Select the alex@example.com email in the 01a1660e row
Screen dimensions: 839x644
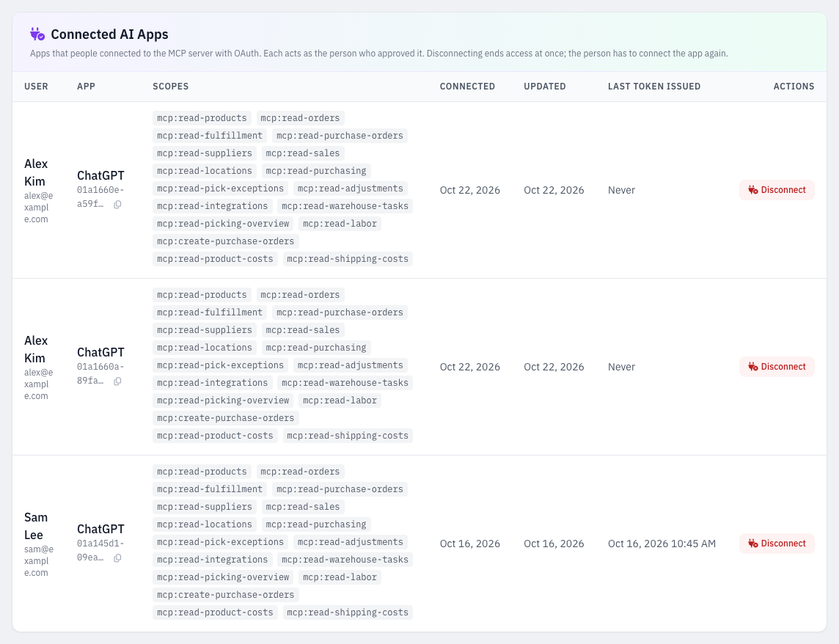(39, 207)
